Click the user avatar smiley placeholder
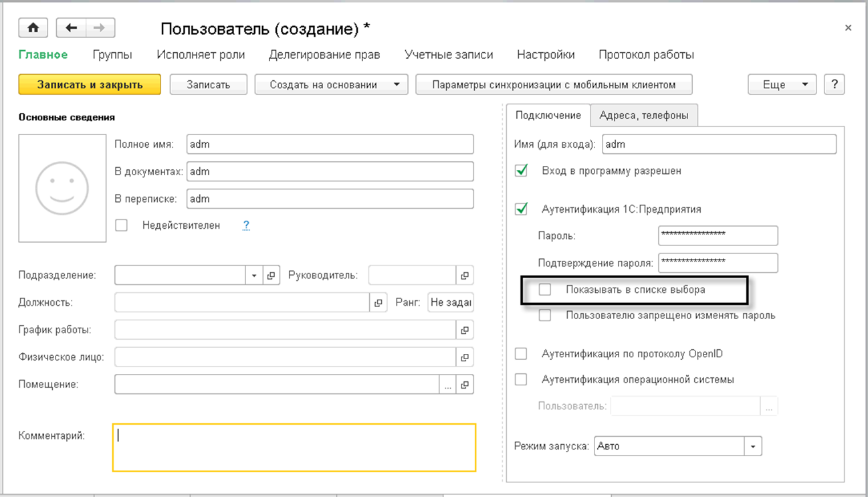Screen dimensions: 868x497 [62, 188]
